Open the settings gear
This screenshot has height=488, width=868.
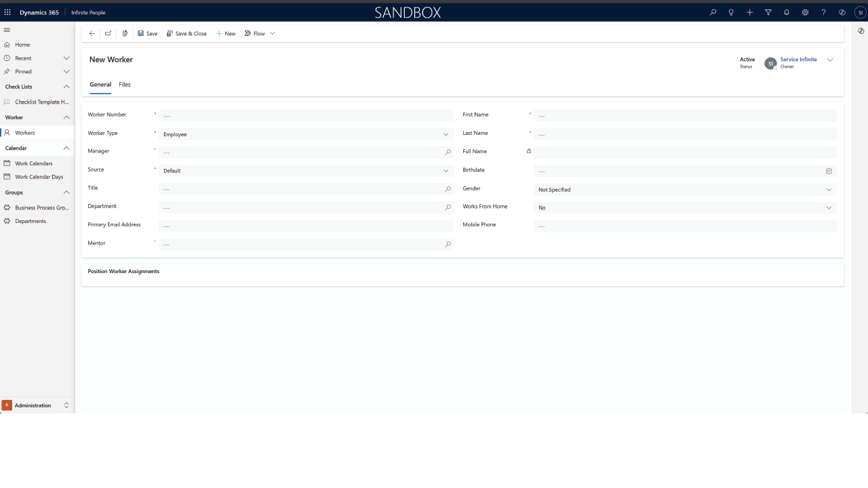805,12
